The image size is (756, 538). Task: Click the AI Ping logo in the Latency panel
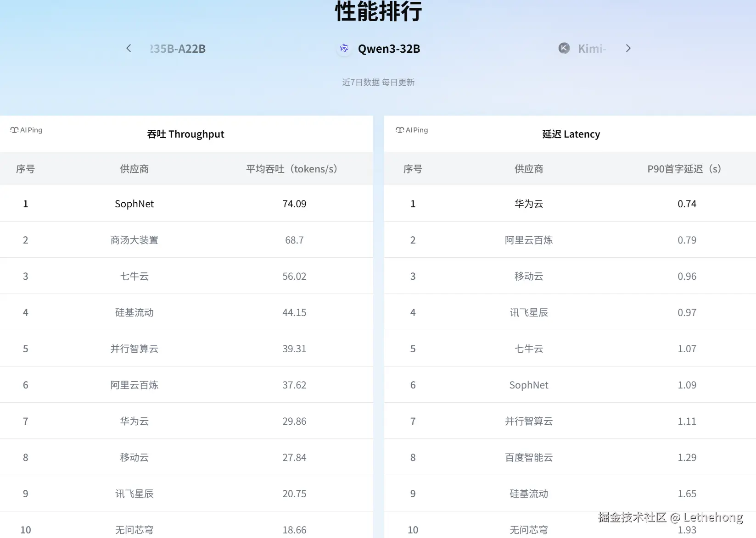tap(412, 130)
